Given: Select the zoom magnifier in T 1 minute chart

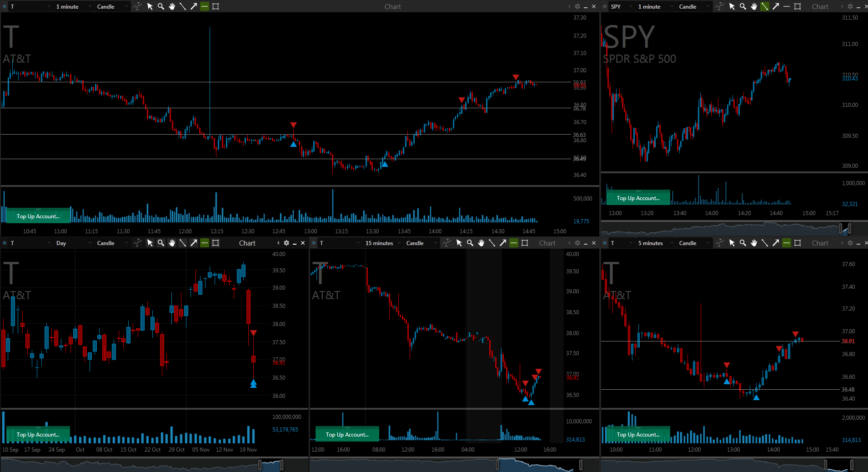Looking at the screenshot, I should tap(161, 6).
